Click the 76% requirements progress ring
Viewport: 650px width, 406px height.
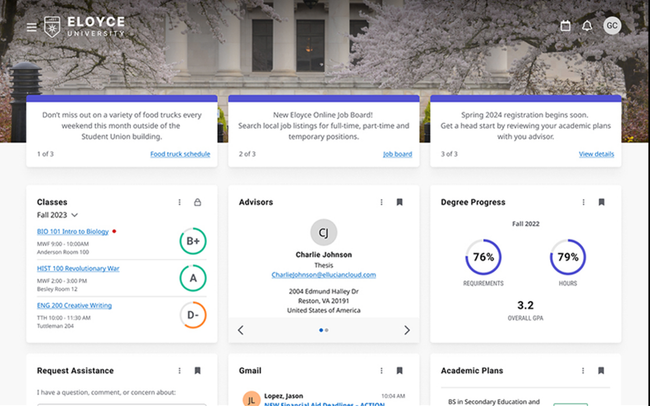pos(483,257)
